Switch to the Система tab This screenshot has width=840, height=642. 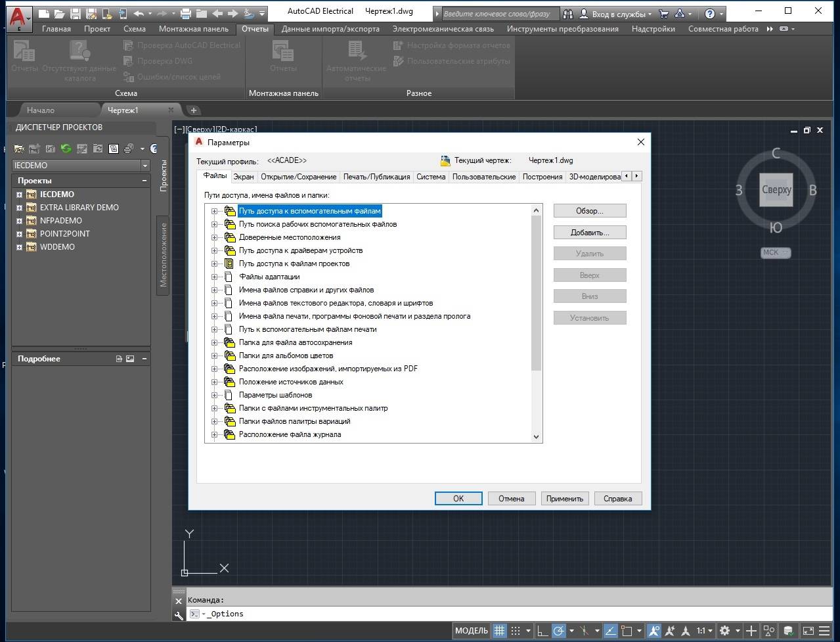pyautogui.click(x=431, y=177)
